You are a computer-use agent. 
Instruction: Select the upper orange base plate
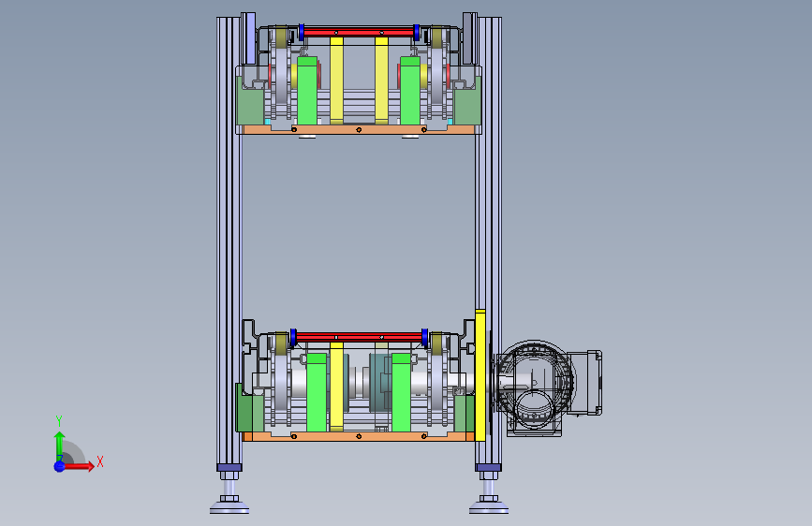point(359,129)
